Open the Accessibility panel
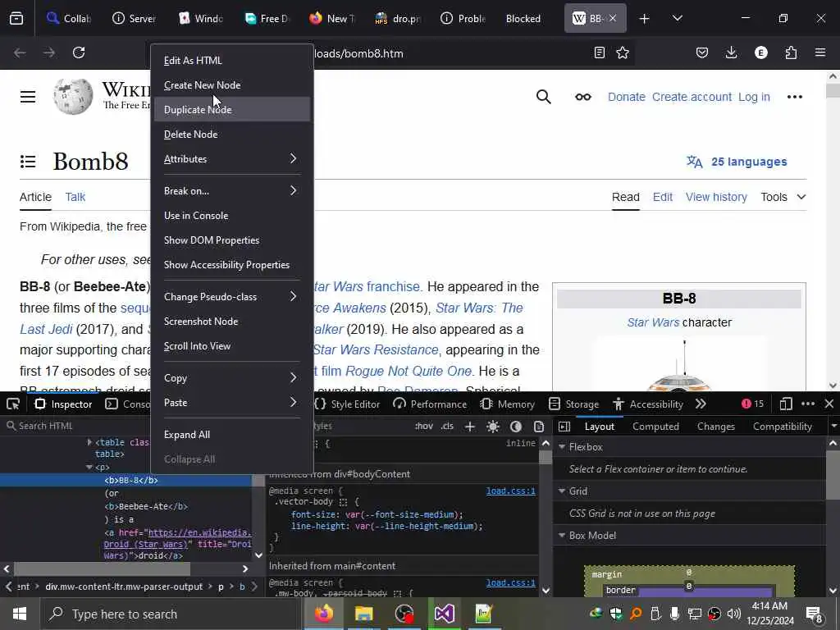 click(x=648, y=404)
